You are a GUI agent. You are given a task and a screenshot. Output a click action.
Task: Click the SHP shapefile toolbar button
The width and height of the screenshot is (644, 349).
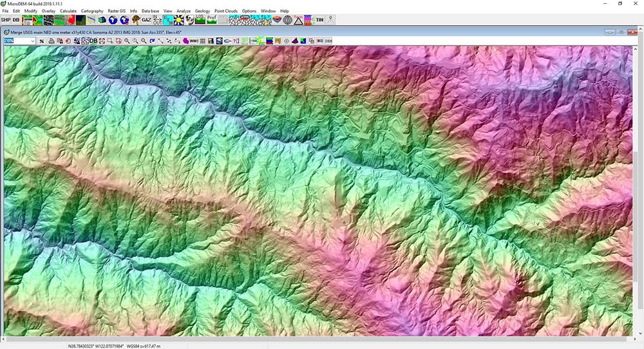pyautogui.click(x=6, y=20)
